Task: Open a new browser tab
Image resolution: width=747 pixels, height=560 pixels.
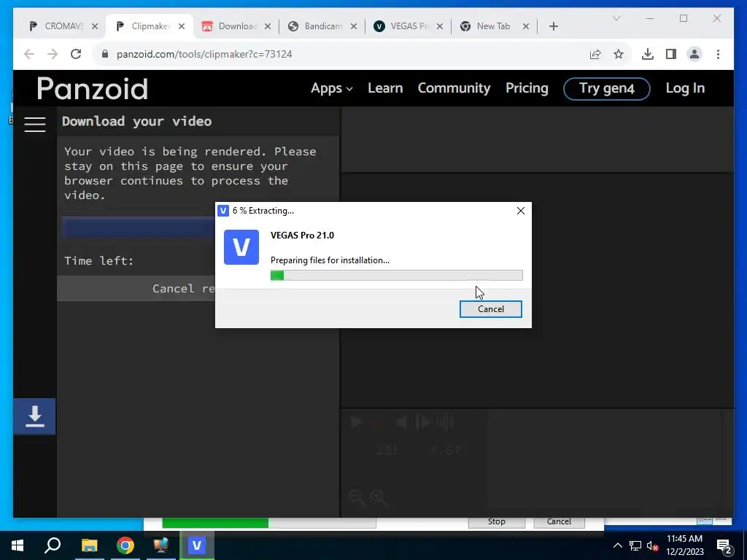Action: (554, 26)
